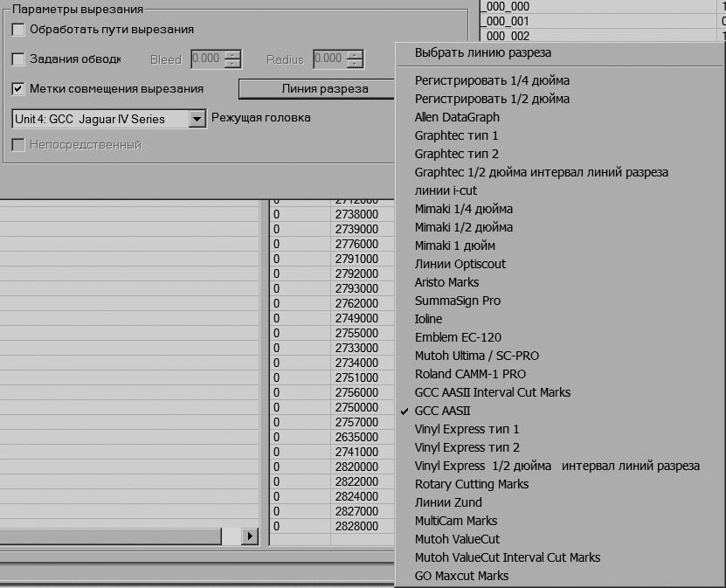This screenshot has width=726, height=588.
Task: Select GO Maxcut Marks entry
Action: pos(461,576)
